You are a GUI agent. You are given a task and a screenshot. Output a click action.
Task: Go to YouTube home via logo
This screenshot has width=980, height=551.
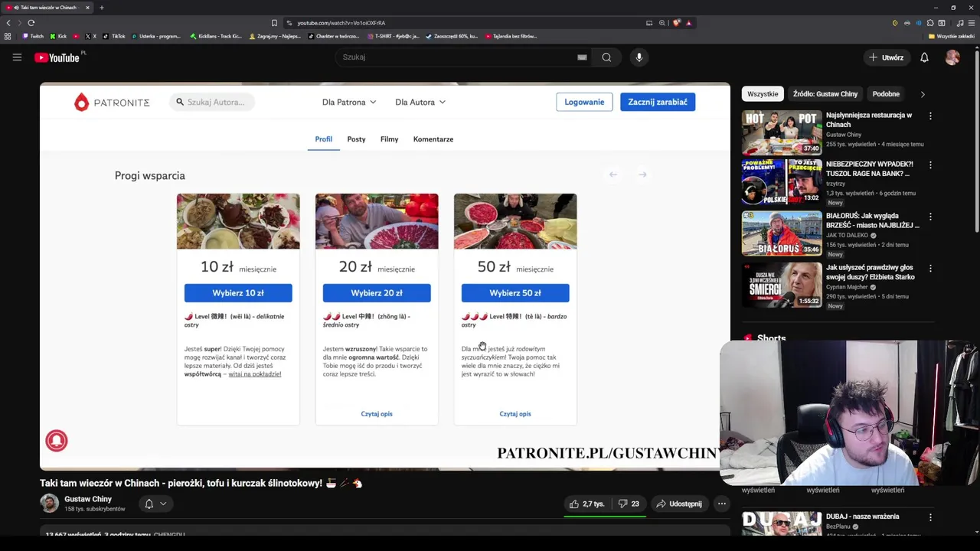[57, 57]
